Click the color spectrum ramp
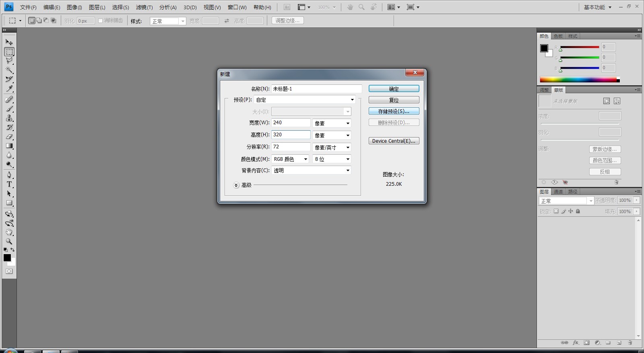Viewport: 644px width, 353px height. (580, 80)
